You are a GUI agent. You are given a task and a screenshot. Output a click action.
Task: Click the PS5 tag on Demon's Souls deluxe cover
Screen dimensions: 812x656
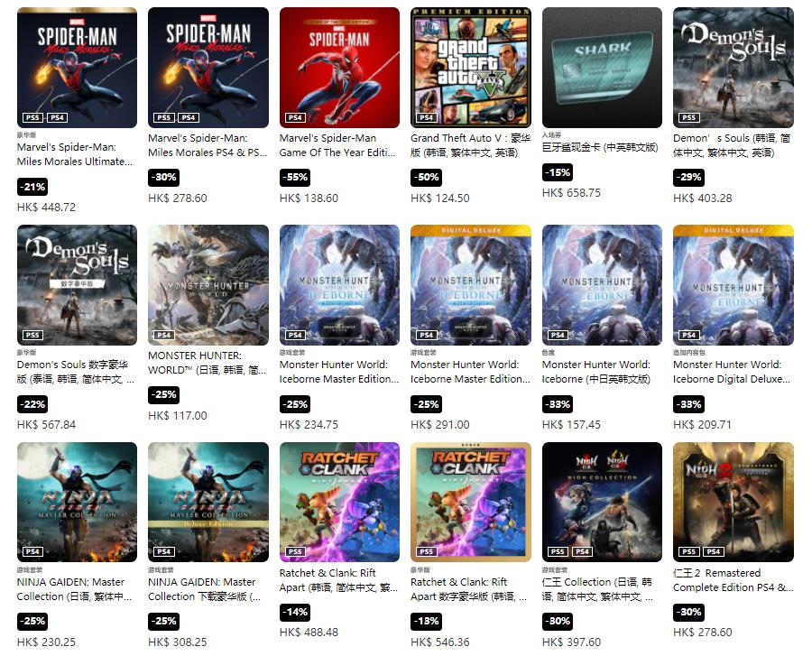tap(32, 335)
